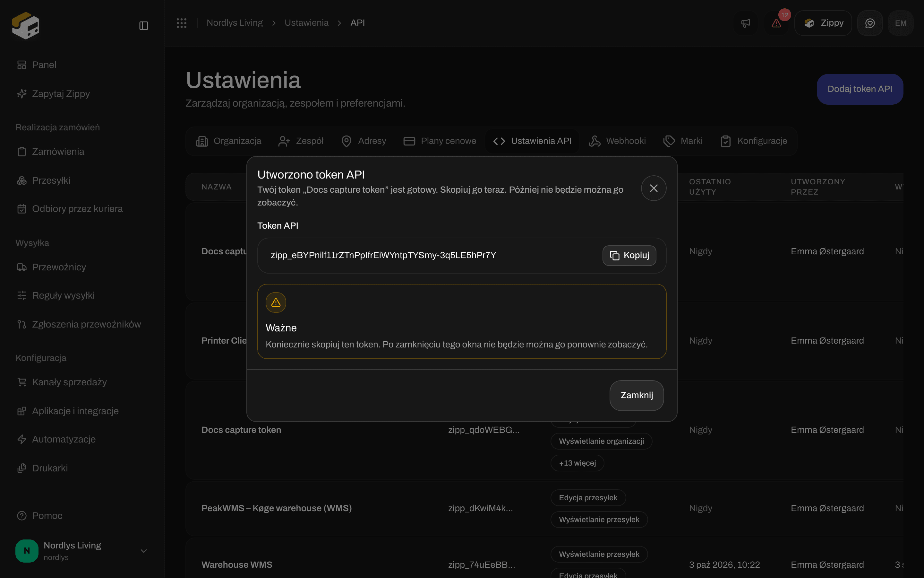Click the Zippy logo in sidebar
Viewport: 924px width, 578px height.
click(x=26, y=26)
